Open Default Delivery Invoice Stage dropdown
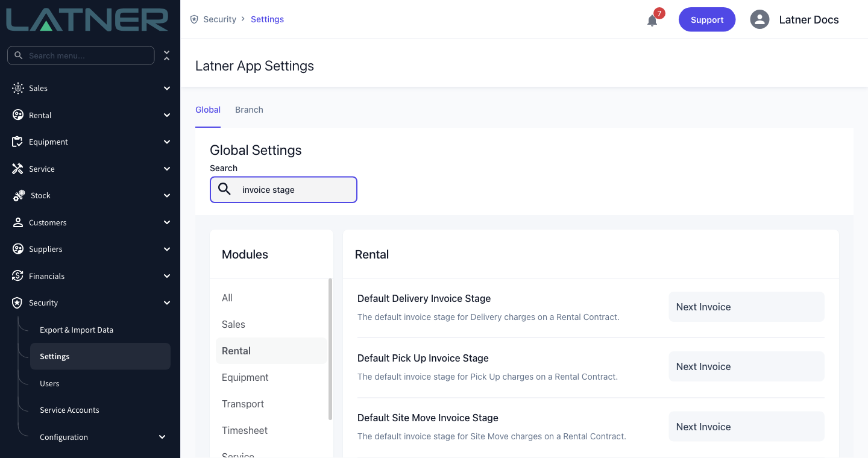 746,307
